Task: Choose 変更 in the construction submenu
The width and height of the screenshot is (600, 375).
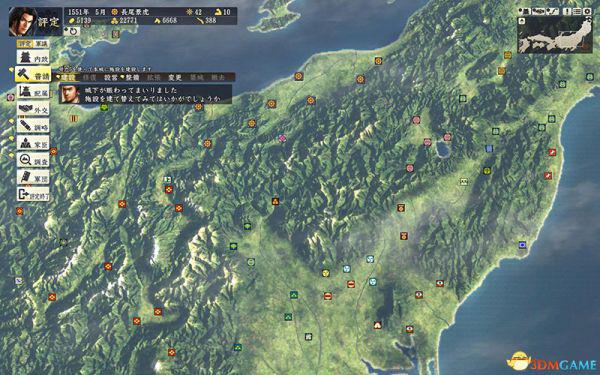Action: [x=175, y=77]
